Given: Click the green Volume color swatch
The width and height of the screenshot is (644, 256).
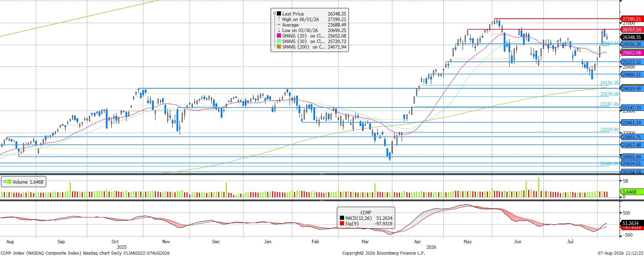Looking at the screenshot, I should tap(9, 182).
